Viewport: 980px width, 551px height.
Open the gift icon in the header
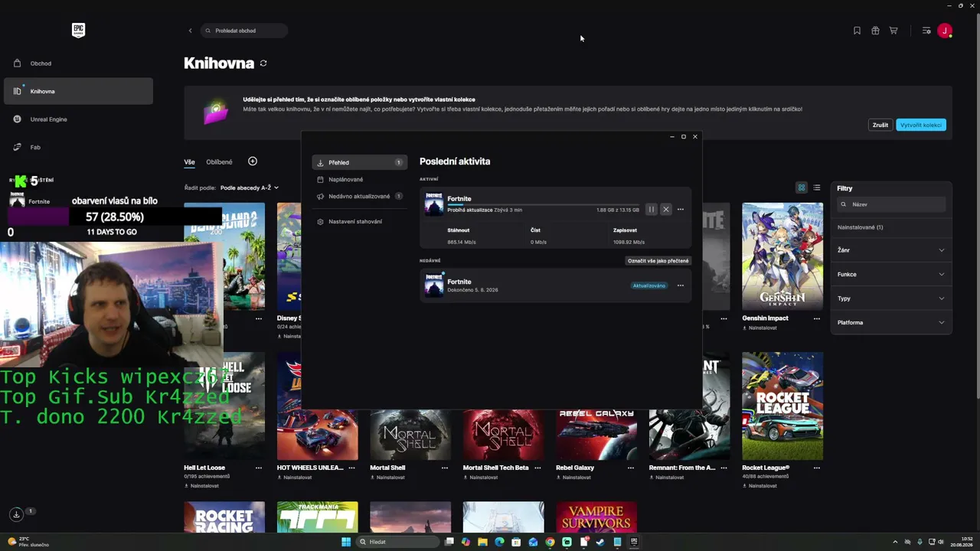[x=875, y=31]
